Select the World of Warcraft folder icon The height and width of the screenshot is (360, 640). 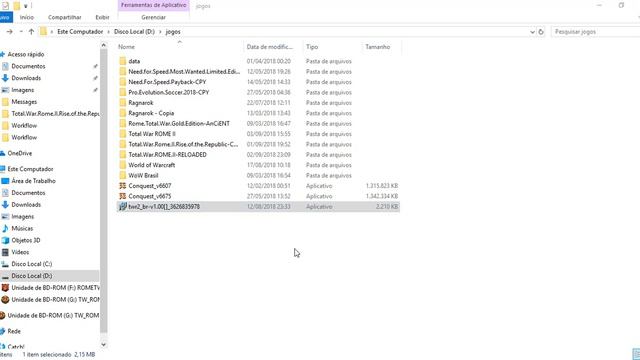point(122,165)
